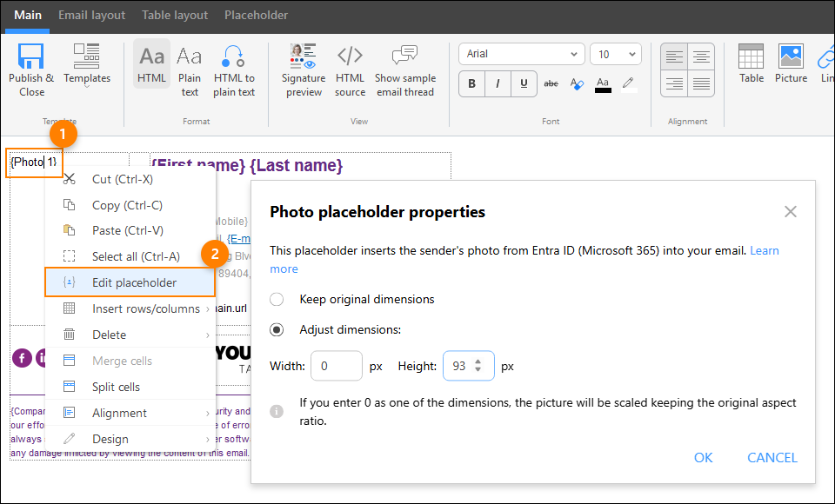
Task: Expand Insert rows/columns submenu
Action: [130, 308]
